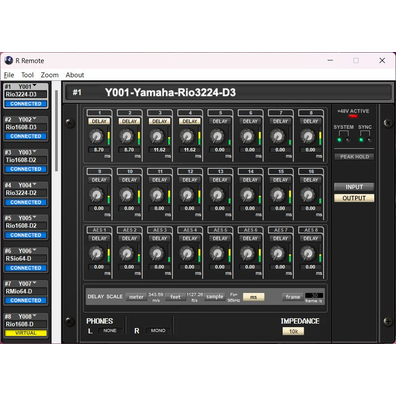The height and width of the screenshot is (396, 396).
Task: Open the File menu
Action: pyautogui.click(x=9, y=75)
